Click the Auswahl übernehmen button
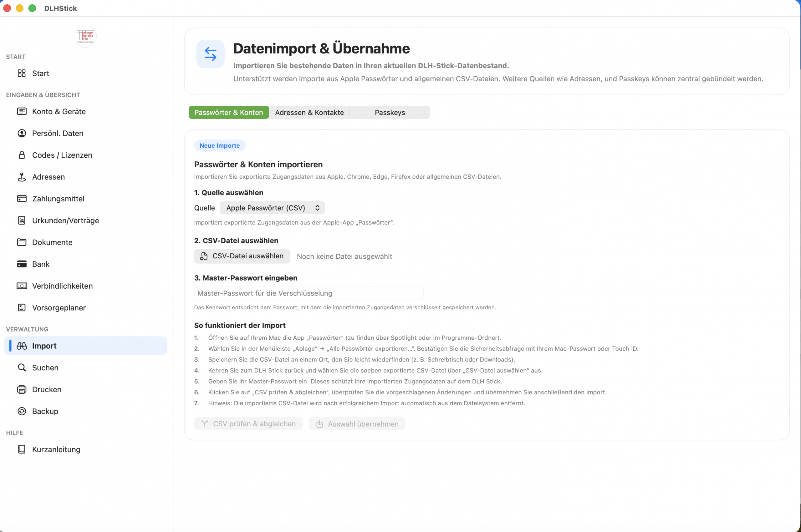The height and width of the screenshot is (532, 801). point(357,424)
